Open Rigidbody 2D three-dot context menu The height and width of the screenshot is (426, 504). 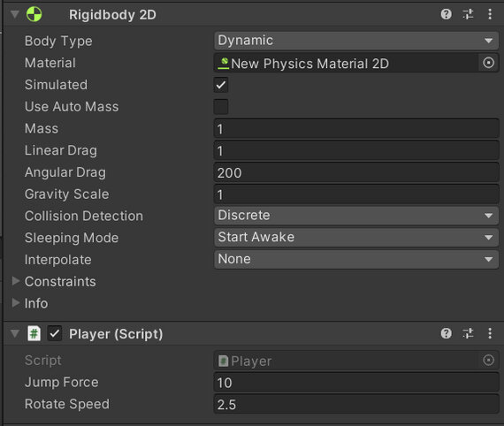[490, 14]
